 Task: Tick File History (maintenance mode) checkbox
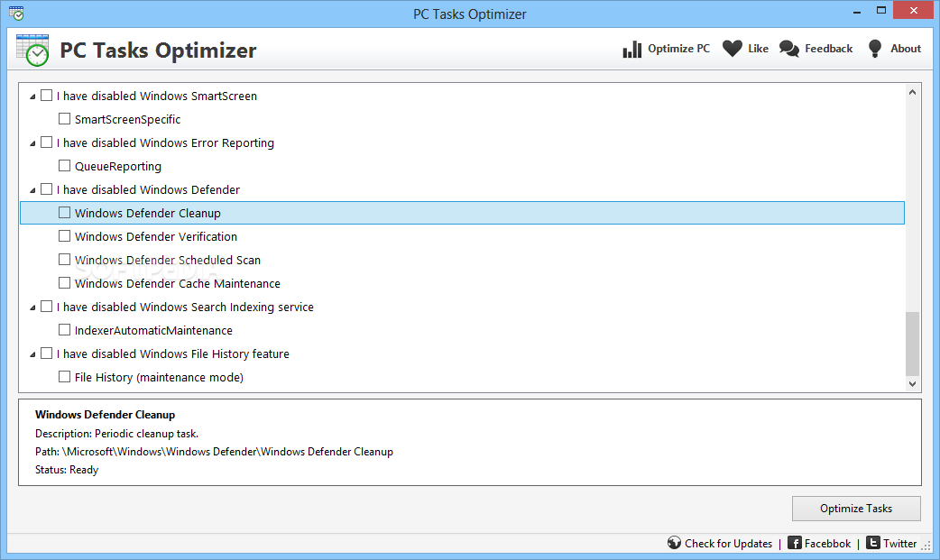click(x=65, y=377)
